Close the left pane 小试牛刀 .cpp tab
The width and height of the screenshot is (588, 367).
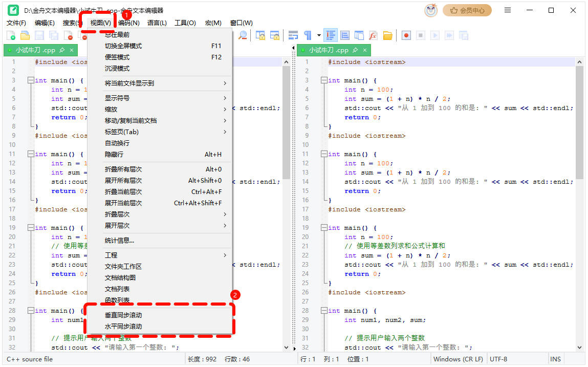(x=72, y=50)
